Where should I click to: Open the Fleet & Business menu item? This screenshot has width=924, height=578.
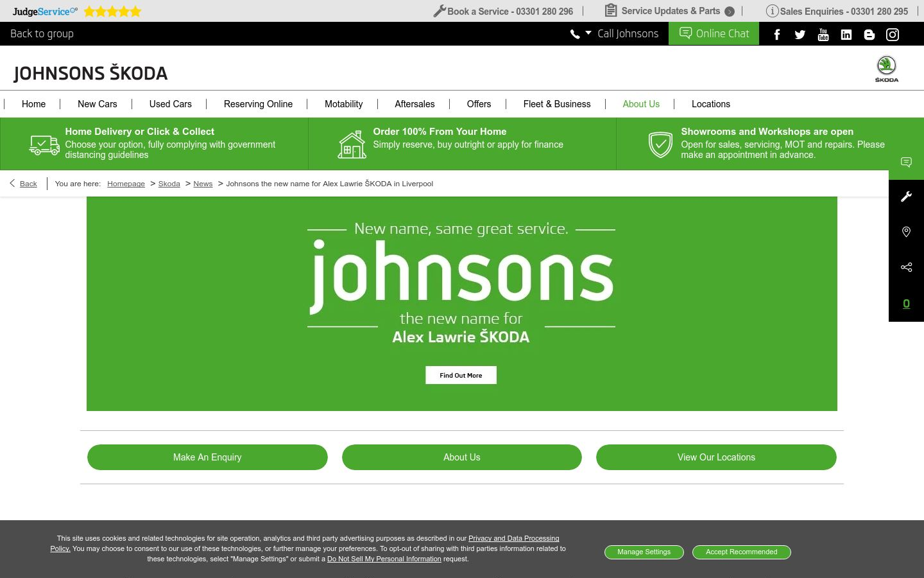557,104
